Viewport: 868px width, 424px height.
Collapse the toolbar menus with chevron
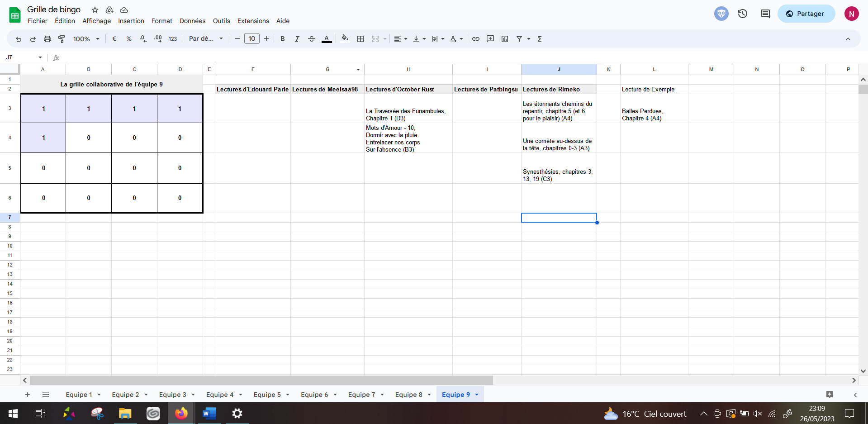pos(848,39)
